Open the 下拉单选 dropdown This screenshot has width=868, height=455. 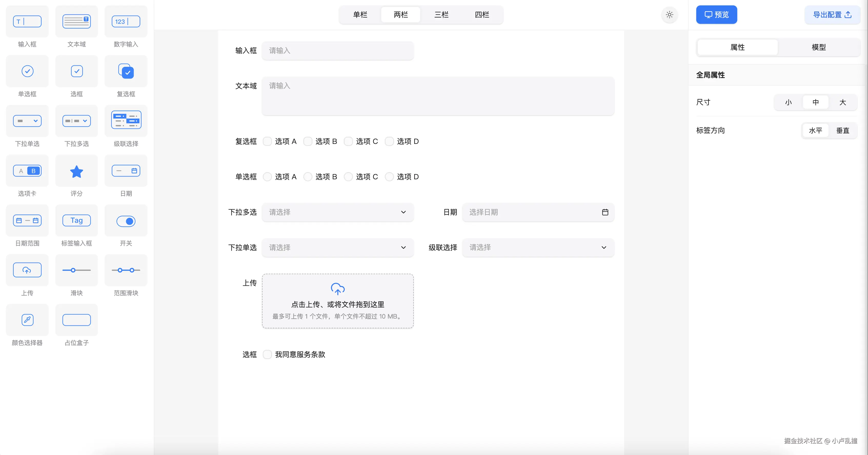coord(337,248)
